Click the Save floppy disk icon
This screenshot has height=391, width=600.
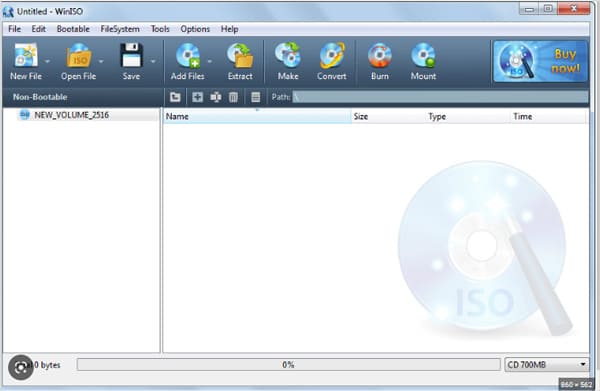131,56
